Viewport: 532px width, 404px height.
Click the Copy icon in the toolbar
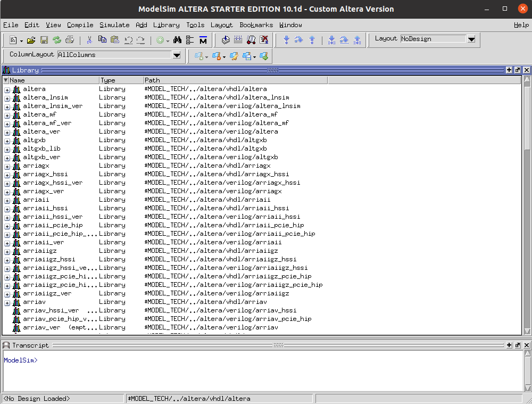(102, 40)
